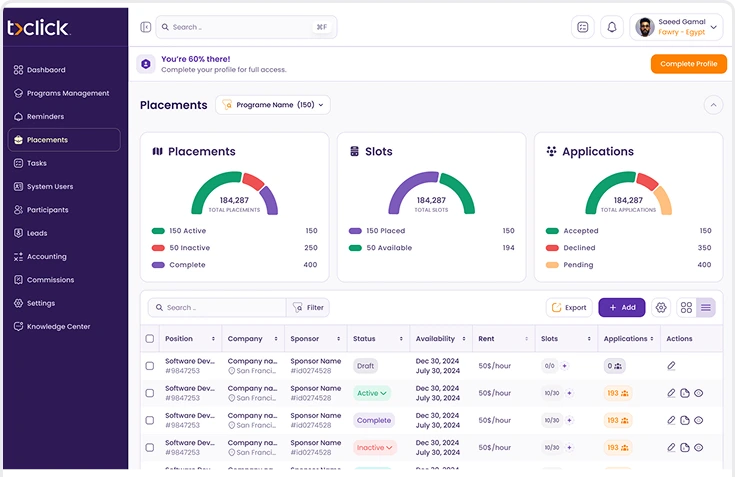The height and width of the screenshot is (477, 735).
Task: Click the red Inactive legend swatch
Action: tap(158, 248)
